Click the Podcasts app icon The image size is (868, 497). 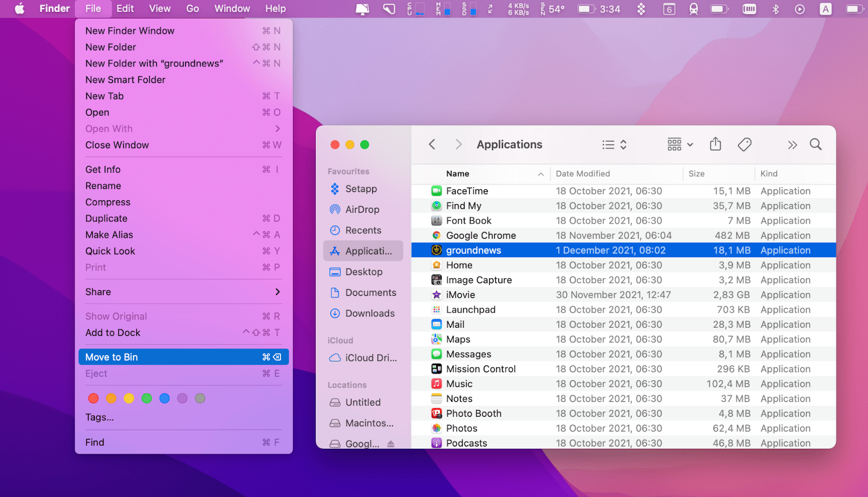pos(436,443)
